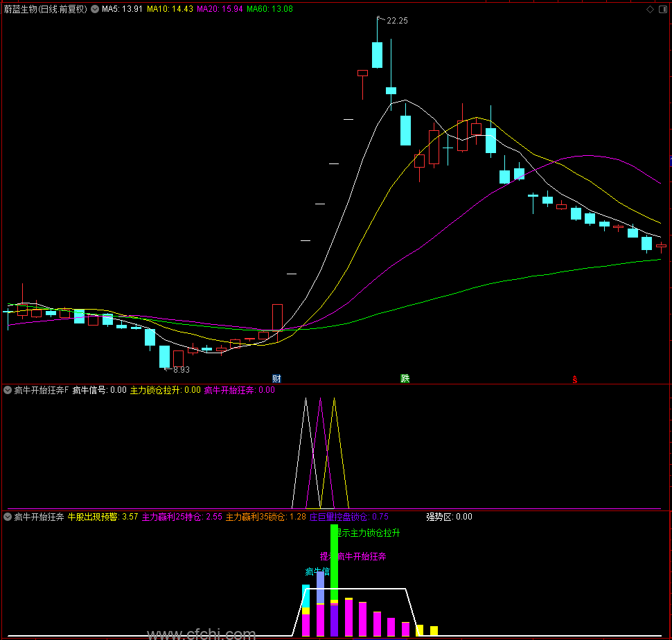Click the 跌 event marker
Viewport: 672px width, 640px height.
405,379
